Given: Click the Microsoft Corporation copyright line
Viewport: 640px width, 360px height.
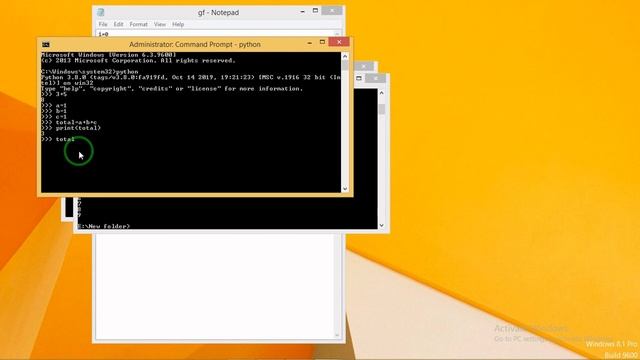Looking at the screenshot, I should tap(138, 60).
